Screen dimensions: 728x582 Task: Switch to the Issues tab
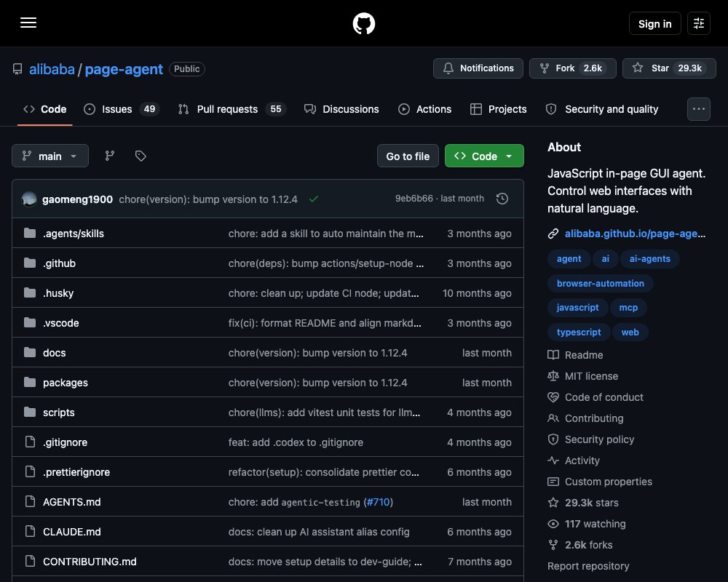tap(122, 109)
